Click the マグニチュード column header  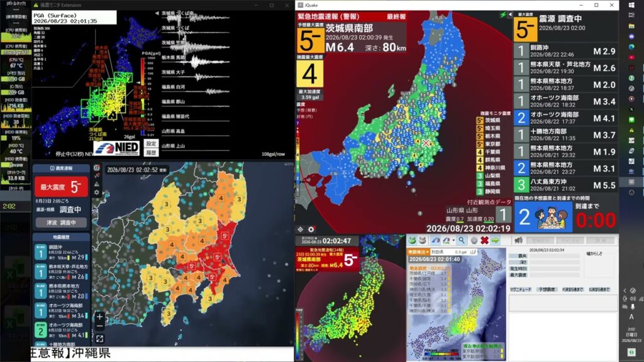click(520, 289)
